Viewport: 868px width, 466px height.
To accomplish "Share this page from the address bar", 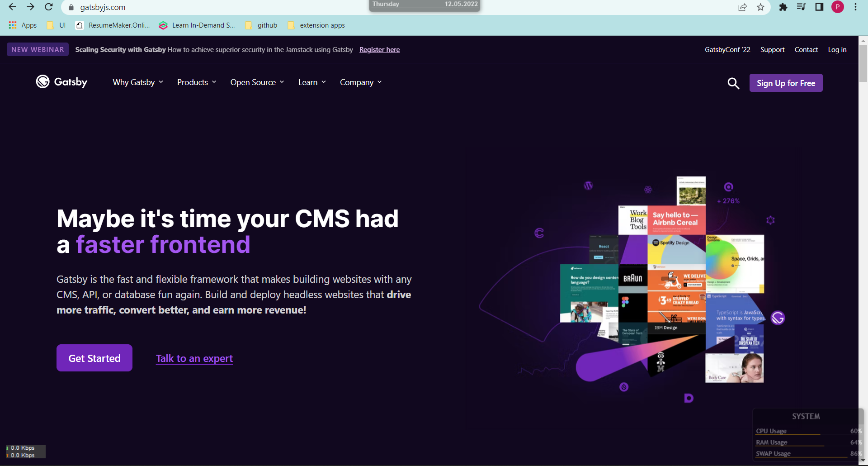I will (x=742, y=7).
